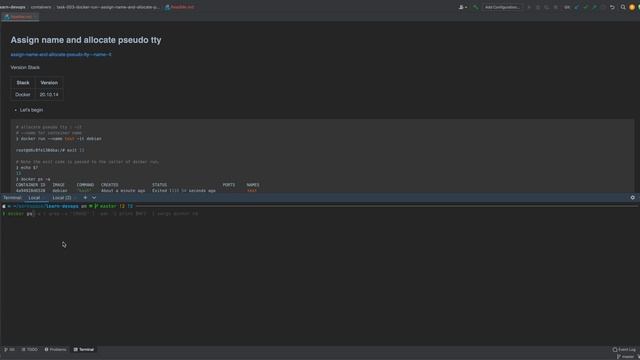Image resolution: width=640 pixels, height=360 pixels.
Task: Click the '20.10.14' version cell
Action: [x=49, y=94]
